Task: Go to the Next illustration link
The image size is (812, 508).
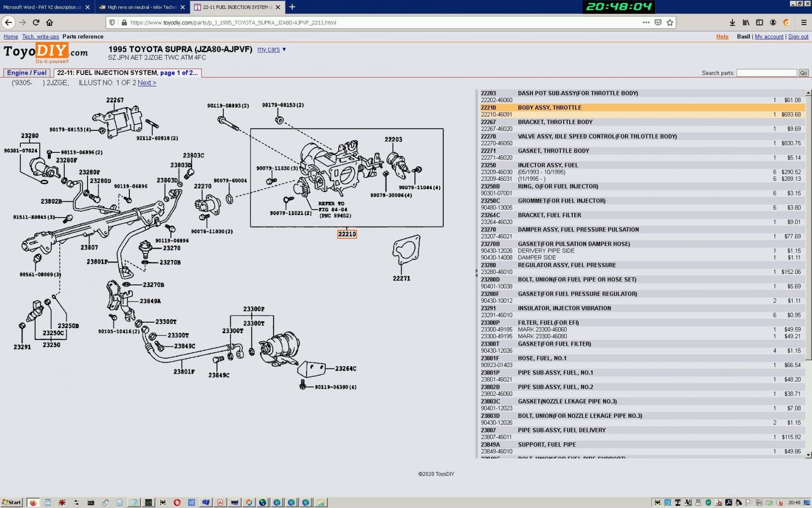Action: (147, 83)
